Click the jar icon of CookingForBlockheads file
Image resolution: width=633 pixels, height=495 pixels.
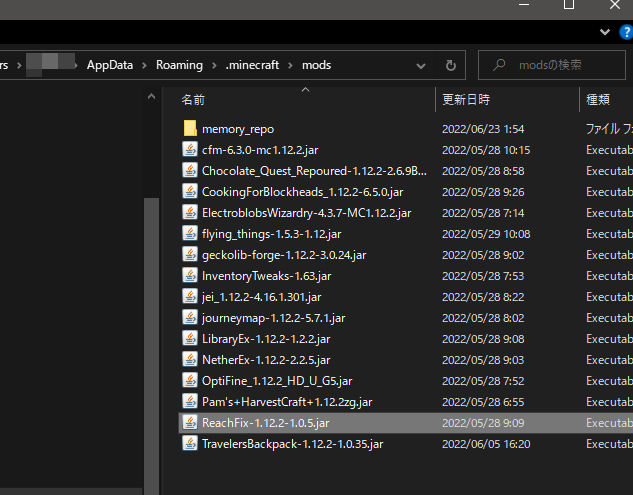190,191
